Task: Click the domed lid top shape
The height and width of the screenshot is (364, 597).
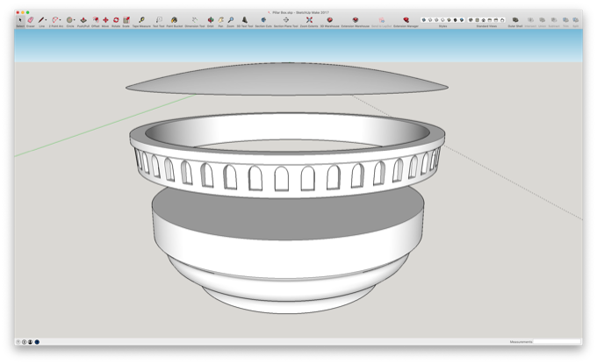Action: coord(287,79)
